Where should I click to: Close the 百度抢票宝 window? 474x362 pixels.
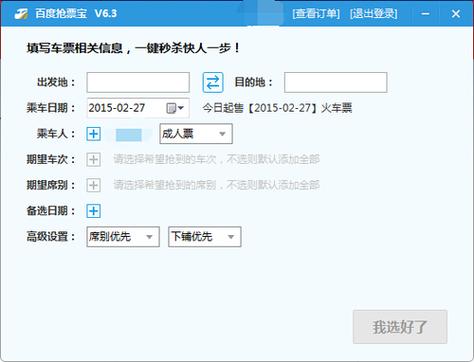[x=456, y=14]
